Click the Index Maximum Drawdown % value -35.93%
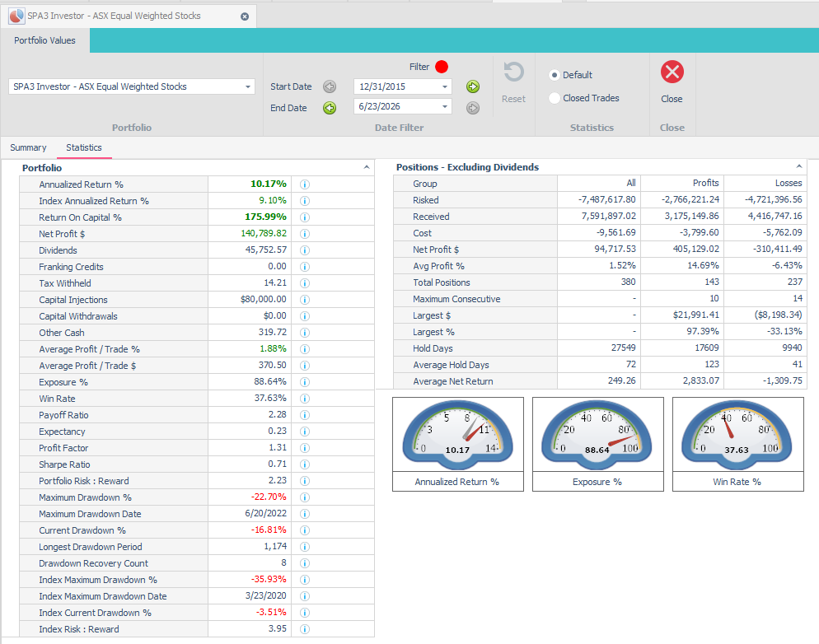This screenshot has height=644, width=819. click(269, 579)
